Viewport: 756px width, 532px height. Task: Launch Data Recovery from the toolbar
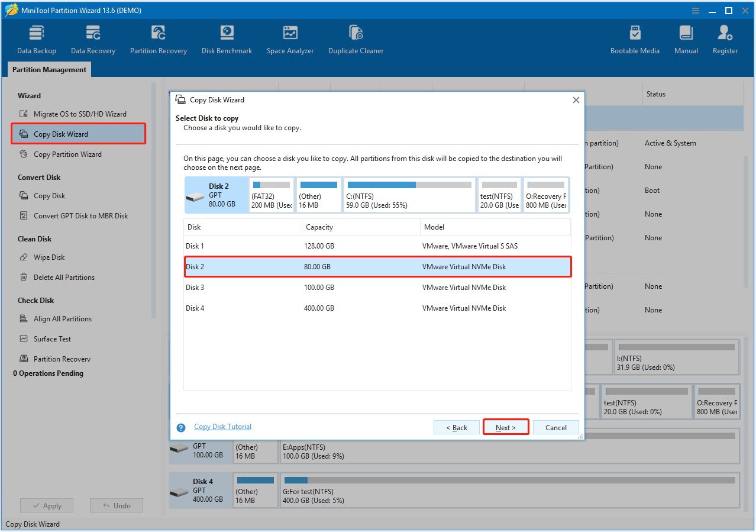click(x=93, y=40)
